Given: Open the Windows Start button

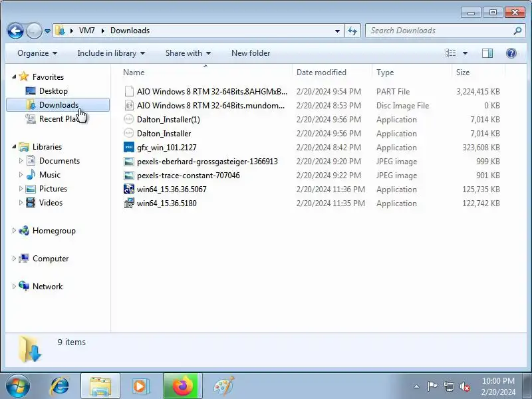Looking at the screenshot, I should tap(17, 386).
